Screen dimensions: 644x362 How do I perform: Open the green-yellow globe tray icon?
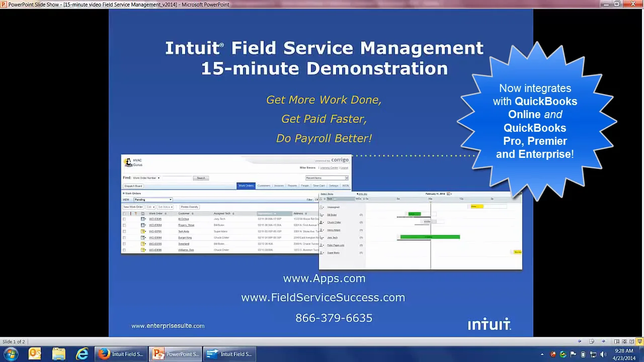pos(563,354)
